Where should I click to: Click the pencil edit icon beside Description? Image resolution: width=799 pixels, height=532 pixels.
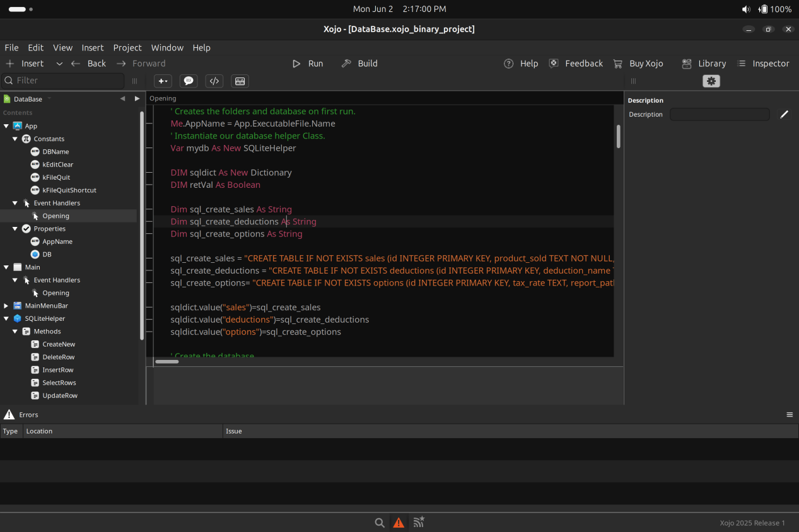(x=784, y=115)
